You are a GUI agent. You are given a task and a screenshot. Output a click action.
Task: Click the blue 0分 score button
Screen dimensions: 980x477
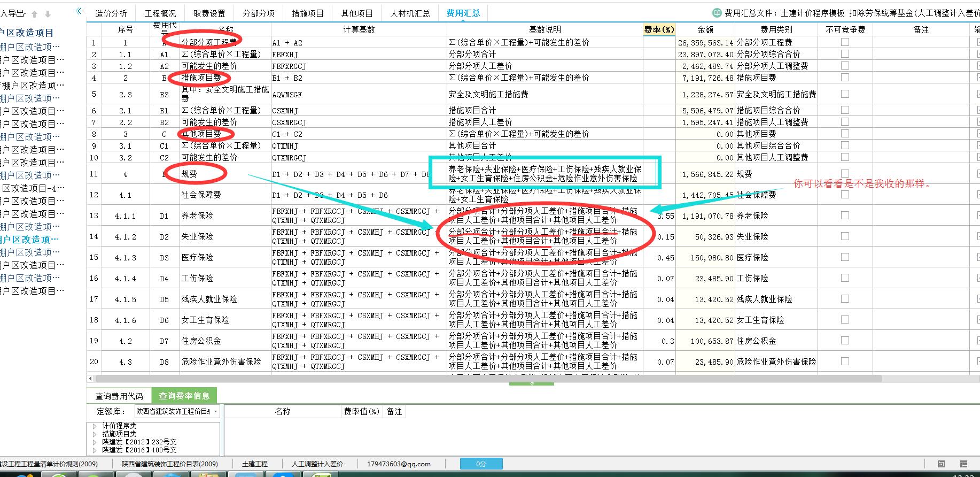[x=481, y=464]
